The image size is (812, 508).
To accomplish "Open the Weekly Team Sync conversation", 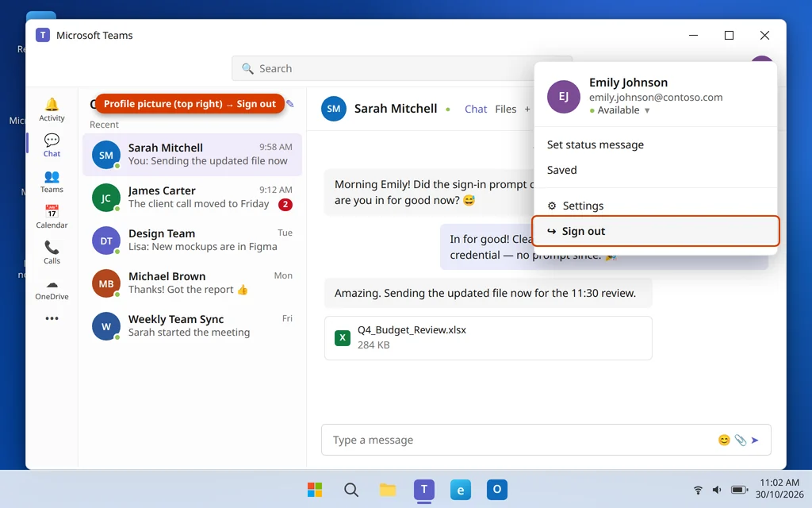I will (x=192, y=326).
